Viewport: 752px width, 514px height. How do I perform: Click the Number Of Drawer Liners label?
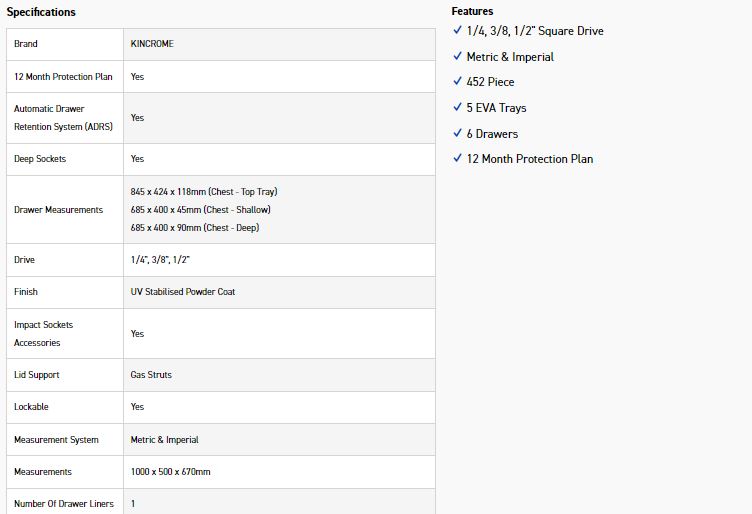pyautogui.click(x=64, y=504)
